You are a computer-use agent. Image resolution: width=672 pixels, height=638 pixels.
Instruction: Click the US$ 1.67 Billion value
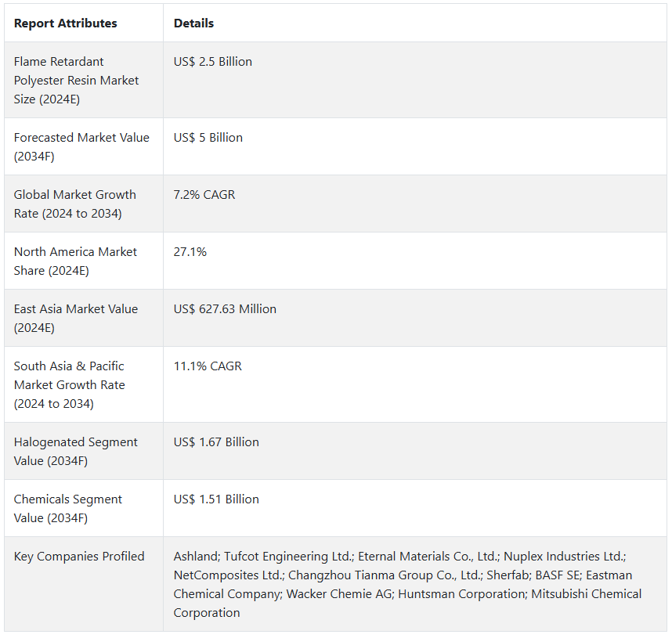(x=216, y=442)
